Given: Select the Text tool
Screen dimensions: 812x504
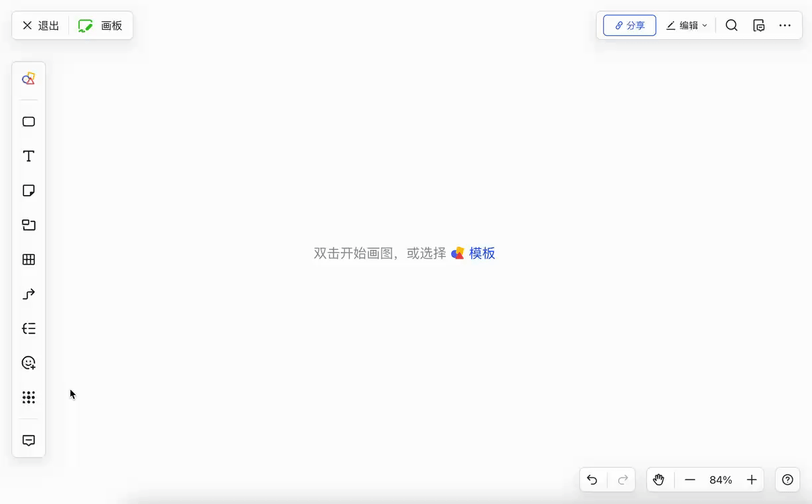Looking at the screenshot, I should (29, 156).
